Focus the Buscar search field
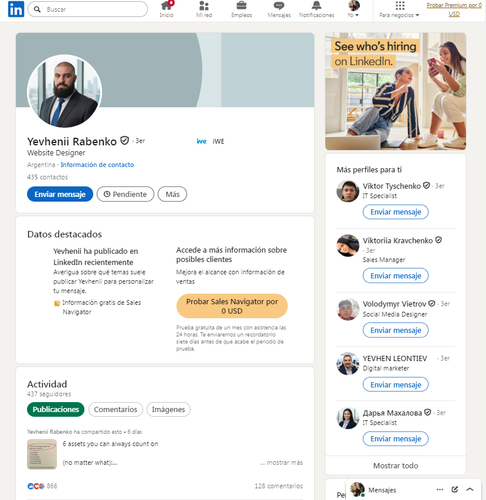The width and height of the screenshot is (486, 500). [88, 9]
